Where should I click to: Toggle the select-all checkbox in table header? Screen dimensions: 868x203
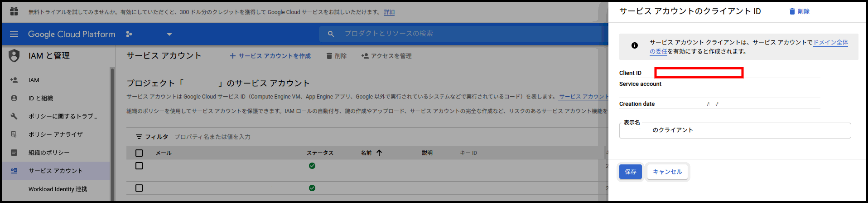[x=139, y=153]
